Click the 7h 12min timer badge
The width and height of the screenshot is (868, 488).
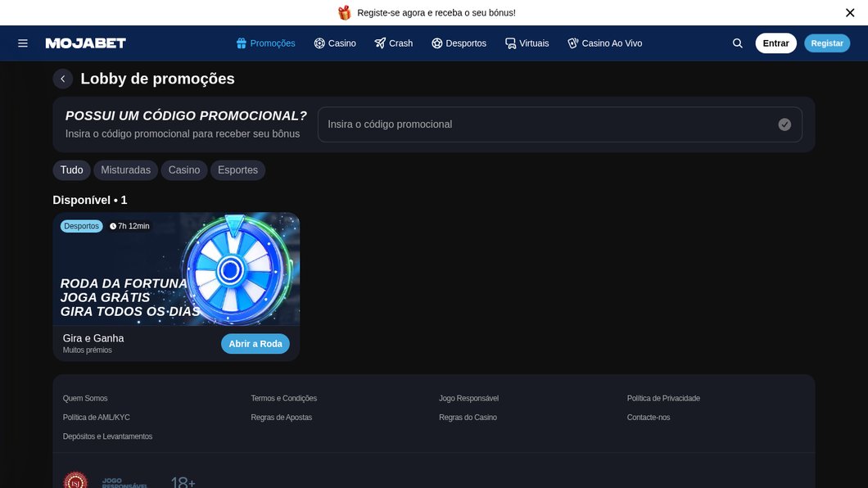pyautogui.click(x=129, y=226)
